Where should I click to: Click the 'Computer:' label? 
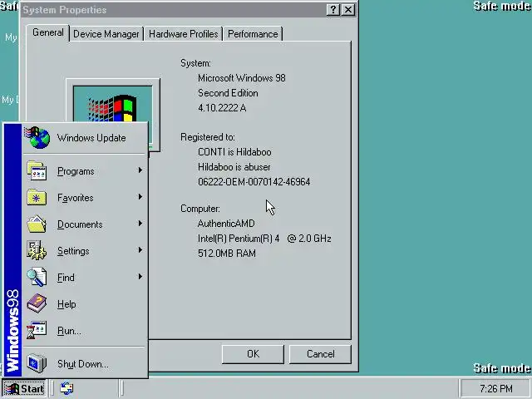pyautogui.click(x=200, y=209)
